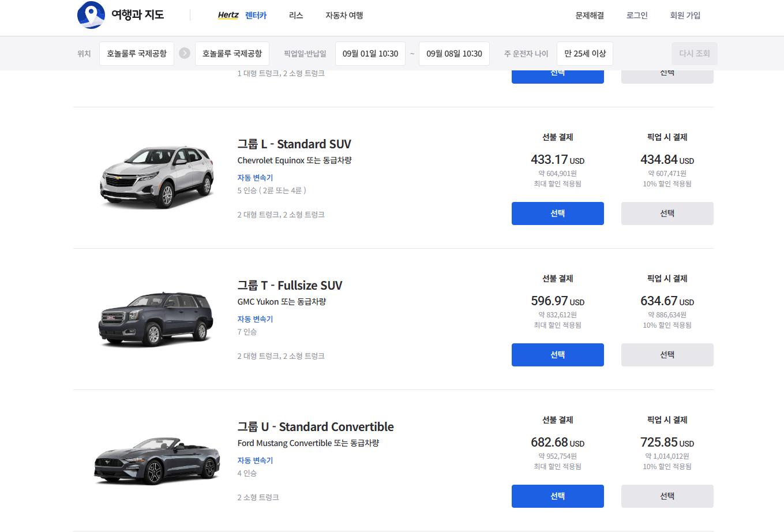Select pay-at-pickup Fullsize SUV at 634.67 USD

(x=667, y=355)
